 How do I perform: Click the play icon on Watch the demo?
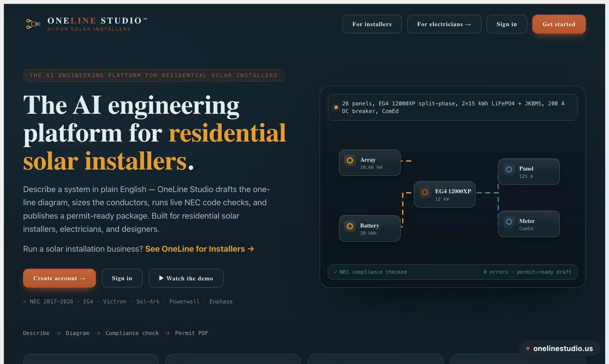coord(161,278)
